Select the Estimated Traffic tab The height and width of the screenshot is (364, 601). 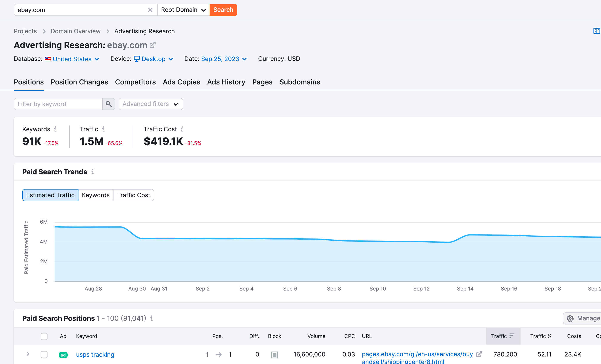tap(50, 195)
